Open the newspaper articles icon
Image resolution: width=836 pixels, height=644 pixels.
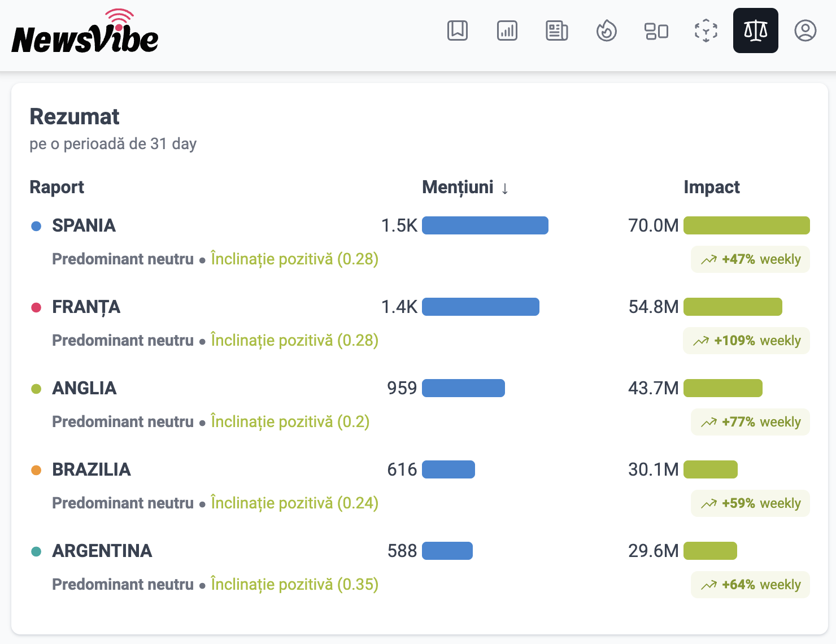click(x=557, y=31)
